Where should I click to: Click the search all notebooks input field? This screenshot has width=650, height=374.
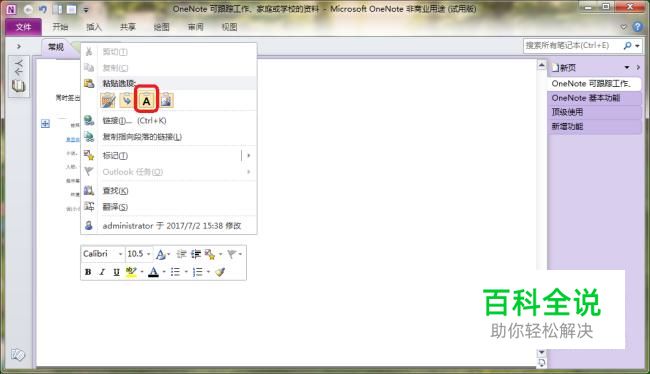[x=572, y=46]
